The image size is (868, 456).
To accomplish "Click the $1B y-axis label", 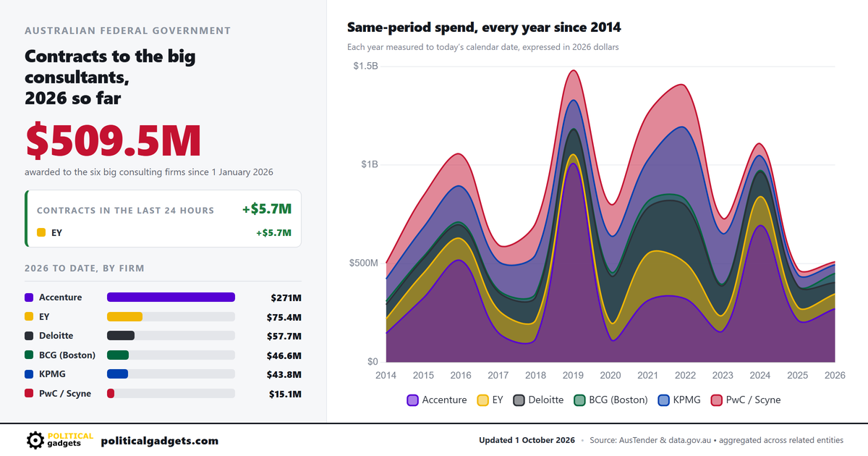I will tap(370, 164).
